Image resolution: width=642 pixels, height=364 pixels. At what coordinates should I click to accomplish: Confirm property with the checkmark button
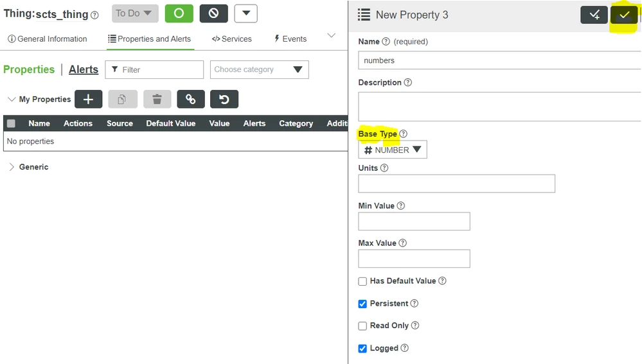pos(623,15)
